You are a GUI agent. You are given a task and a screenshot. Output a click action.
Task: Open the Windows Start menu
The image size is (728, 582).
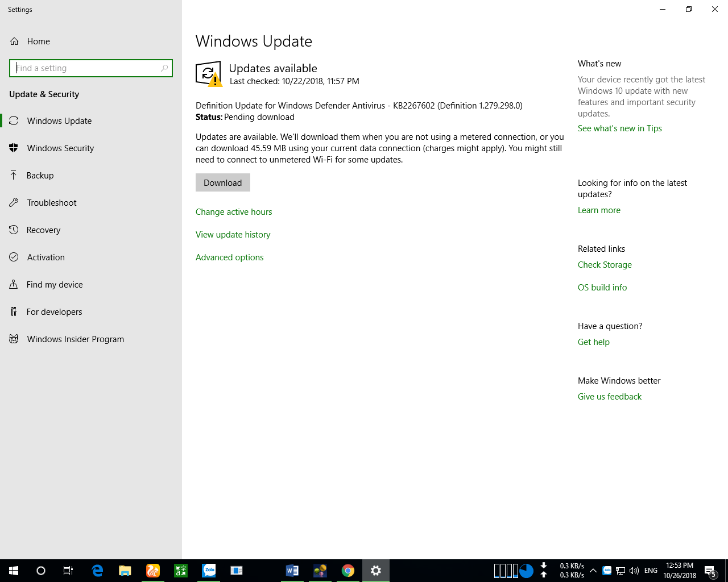click(x=14, y=571)
